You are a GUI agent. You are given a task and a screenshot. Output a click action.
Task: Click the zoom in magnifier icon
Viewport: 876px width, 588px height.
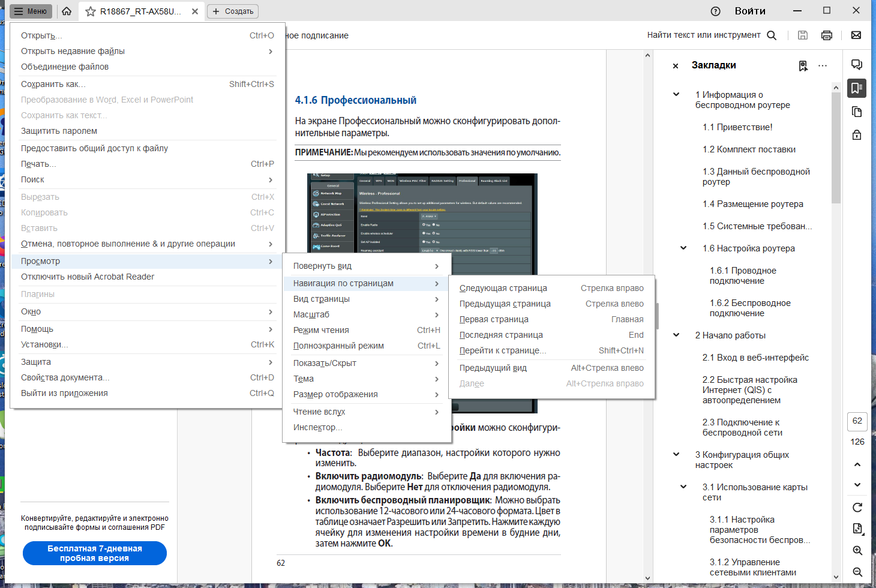point(857,551)
